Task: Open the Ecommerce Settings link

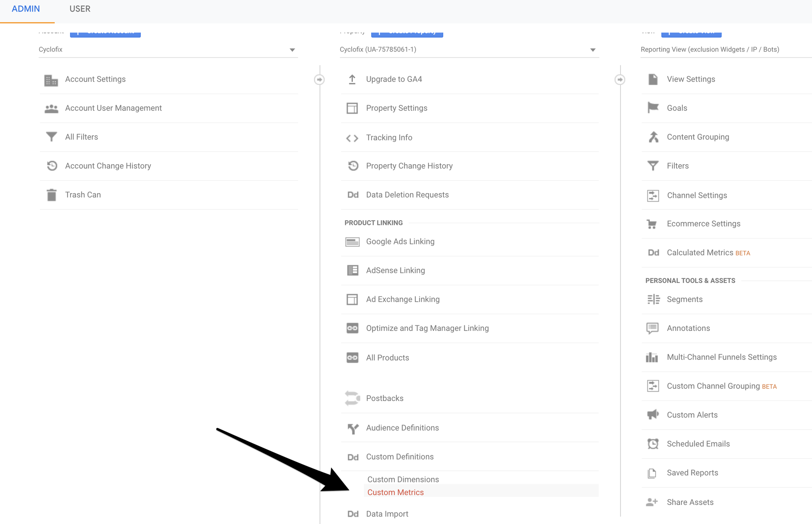Action: point(703,224)
